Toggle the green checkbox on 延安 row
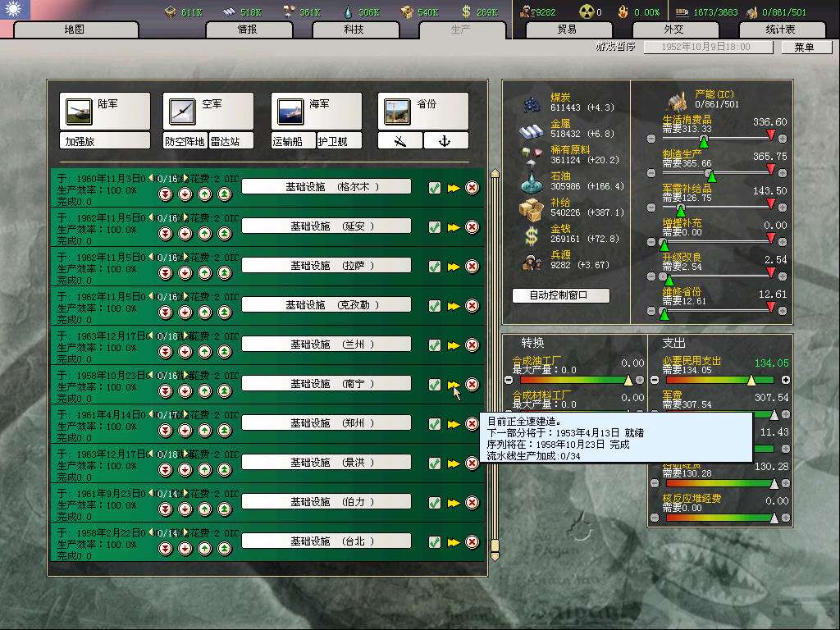Viewport: 840px width, 630px height. click(x=435, y=227)
